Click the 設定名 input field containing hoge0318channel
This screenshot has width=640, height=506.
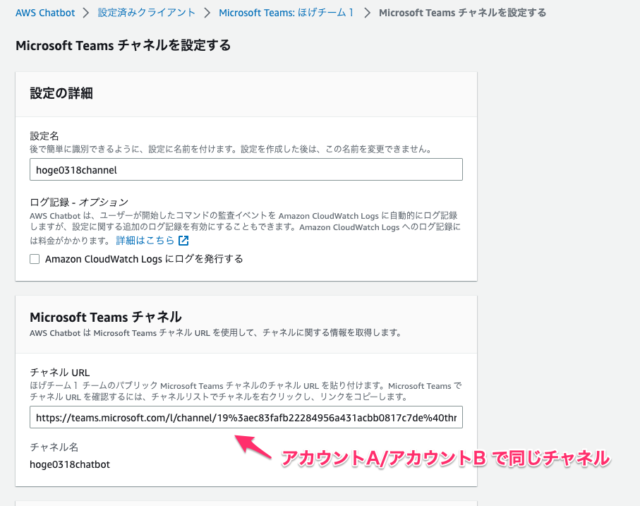pyautogui.click(x=246, y=170)
